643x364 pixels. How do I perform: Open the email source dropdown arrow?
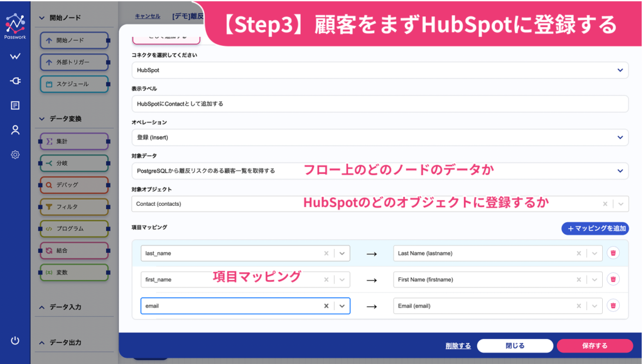click(x=342, y=306)
